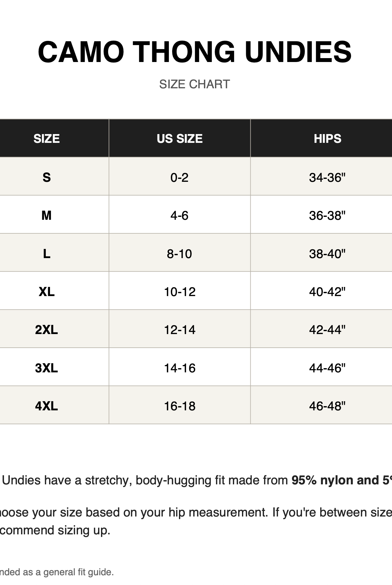Image resolution: width=392 pixels, height=585 pixels.
Task: Select the XL size cell
Action: (x=47, y=292)
